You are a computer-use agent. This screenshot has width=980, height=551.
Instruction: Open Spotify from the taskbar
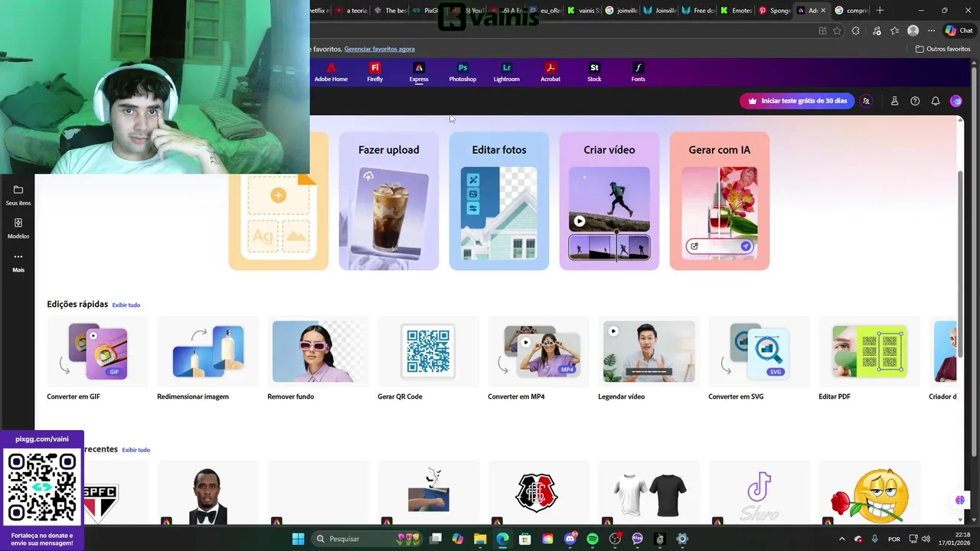click(593, 539)
